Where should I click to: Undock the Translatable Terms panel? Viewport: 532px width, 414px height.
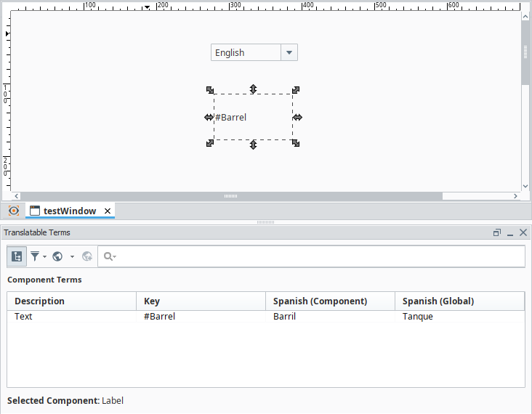497,232
